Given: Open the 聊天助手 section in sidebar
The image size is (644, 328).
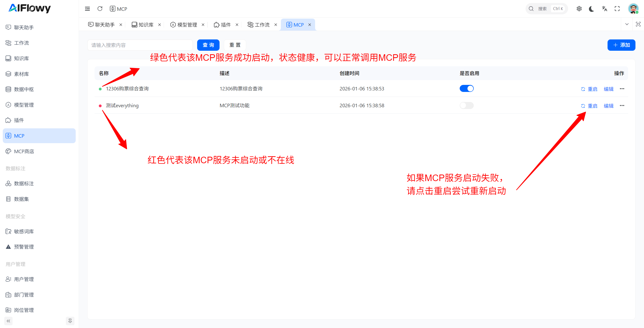Looking at the screenshot, I should coord(24,27).
